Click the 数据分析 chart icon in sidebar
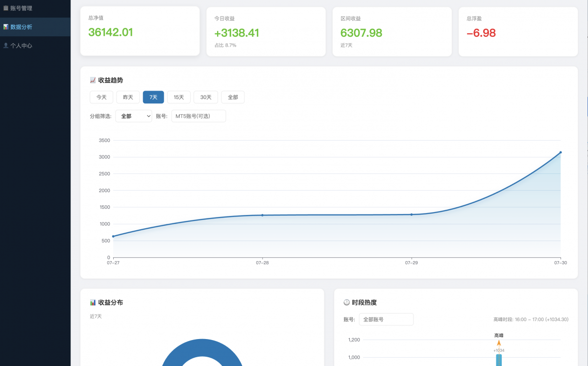The height and width of the screenshot is (366, 588). point(6,27)
